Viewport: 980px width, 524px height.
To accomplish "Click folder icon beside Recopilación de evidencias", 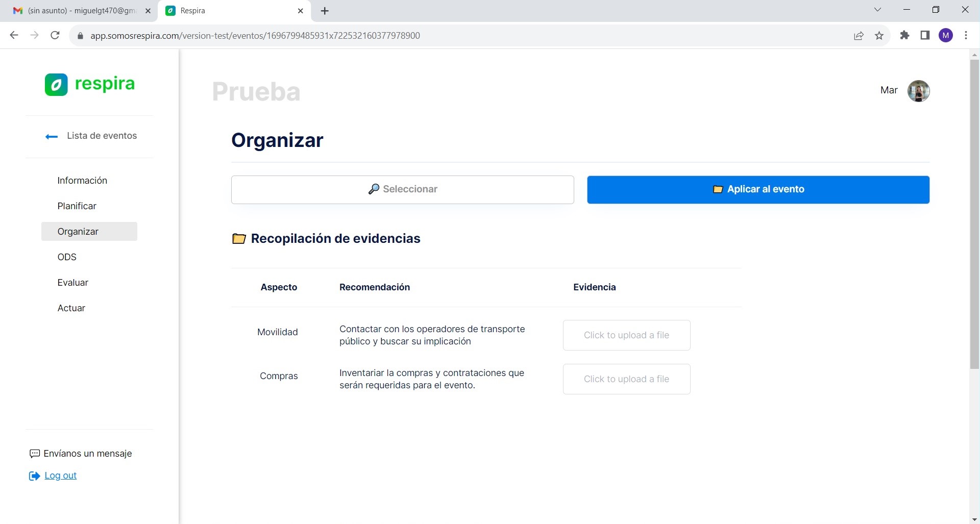I will point(239,239).
